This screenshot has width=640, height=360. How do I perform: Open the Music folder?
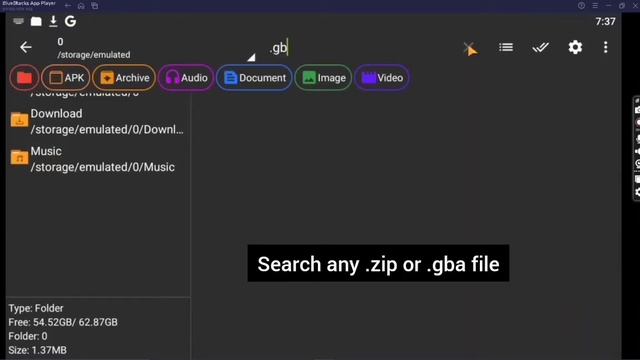(97, 159)
